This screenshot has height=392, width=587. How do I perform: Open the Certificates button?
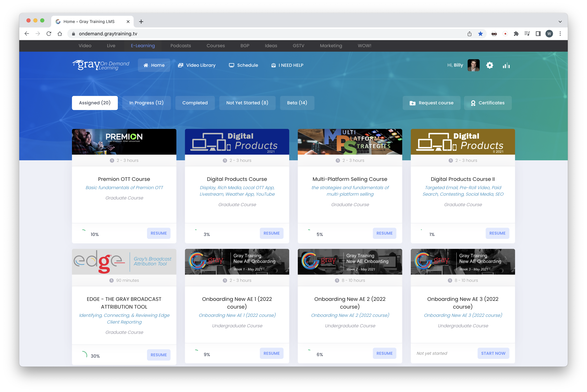point(488,103)
